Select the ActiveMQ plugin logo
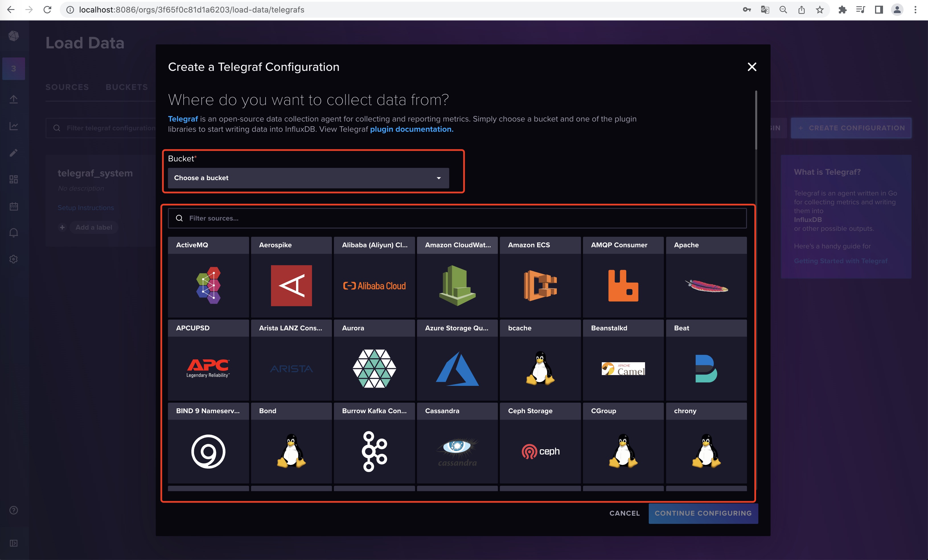 click(208, 285)
